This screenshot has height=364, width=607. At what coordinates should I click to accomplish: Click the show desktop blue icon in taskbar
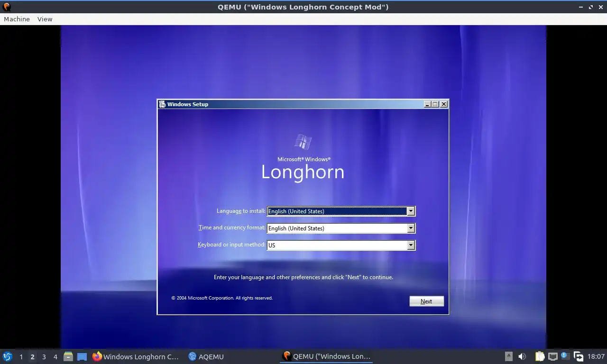pyautogui.click(x=82, y=356)
